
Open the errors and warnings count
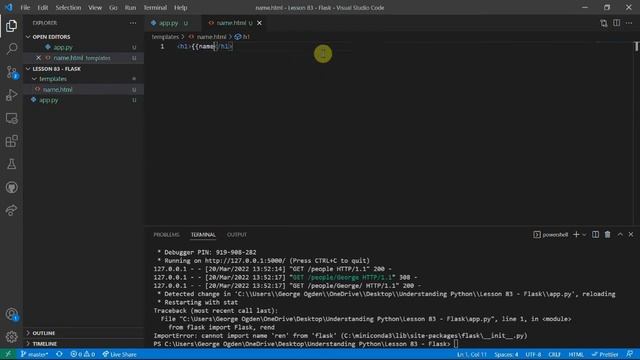[x=83, y=354]
